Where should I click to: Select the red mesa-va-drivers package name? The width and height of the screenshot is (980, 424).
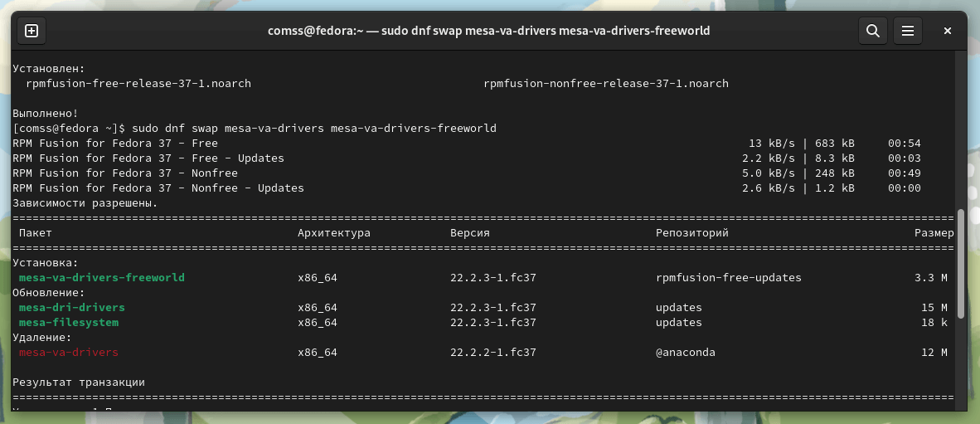tap(69, 353)
